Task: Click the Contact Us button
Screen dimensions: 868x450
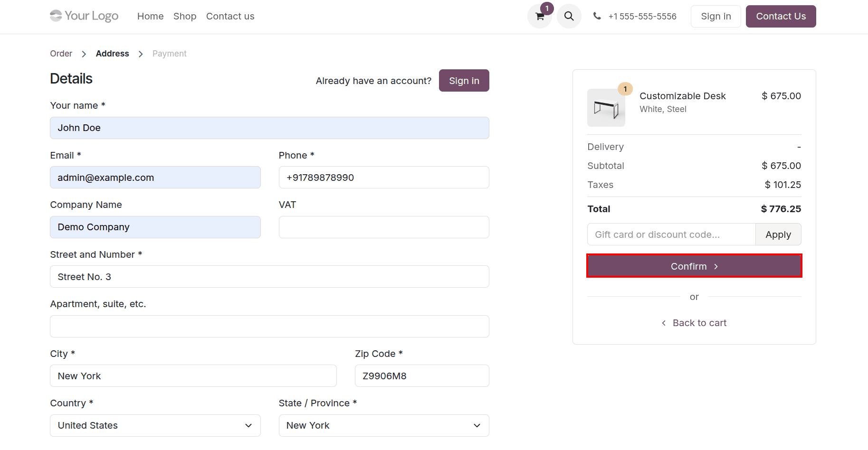Action: click(x=781, y=16)
